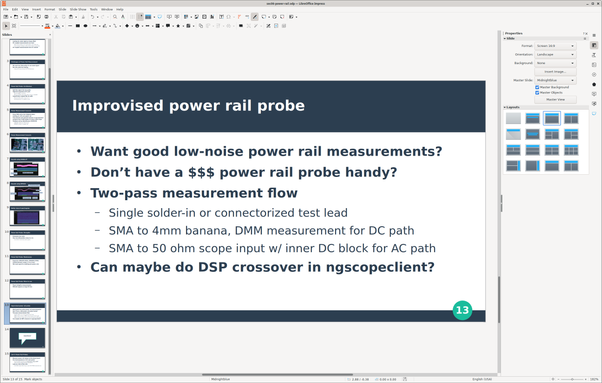The width and height of the screenshot is (602, 383).
Task: Click the Insert Image button
Action: point(555,72)
